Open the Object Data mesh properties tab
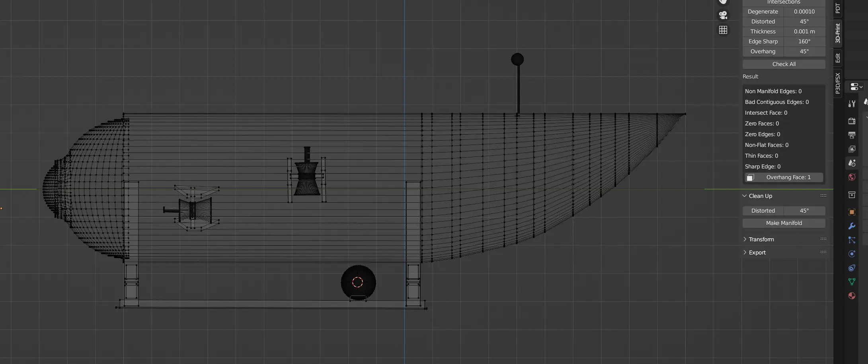 tap(852, 282)
